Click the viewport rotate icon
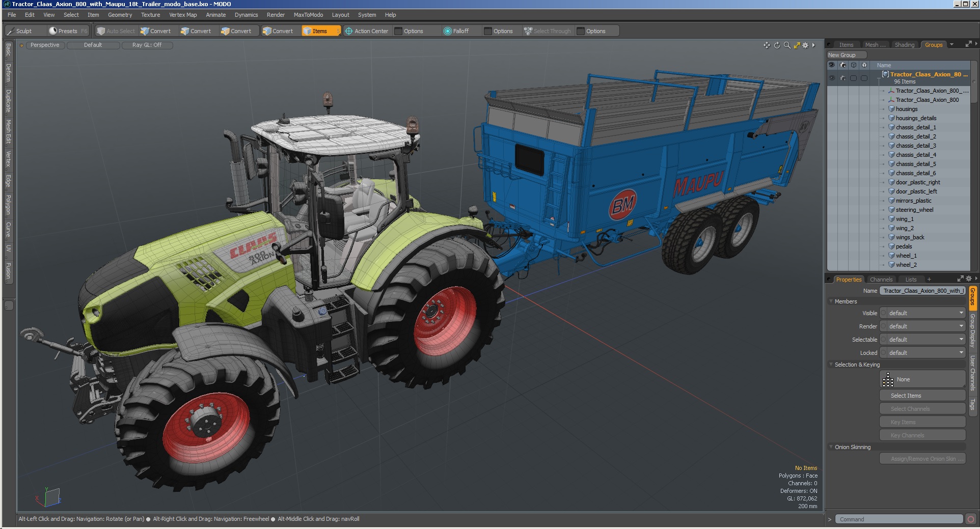The height and width of the screenshot is (529, 980). (777, 45)
